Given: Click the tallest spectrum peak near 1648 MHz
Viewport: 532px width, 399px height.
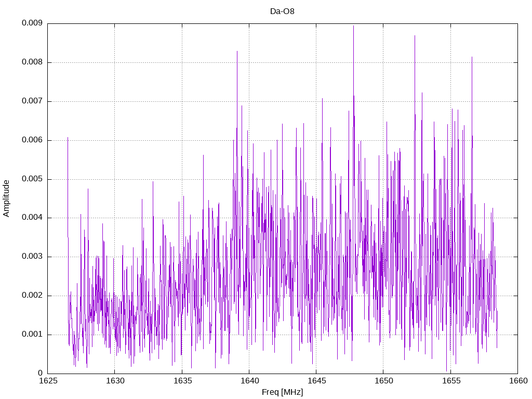Looking at the screenshot, I should point(353,26).
